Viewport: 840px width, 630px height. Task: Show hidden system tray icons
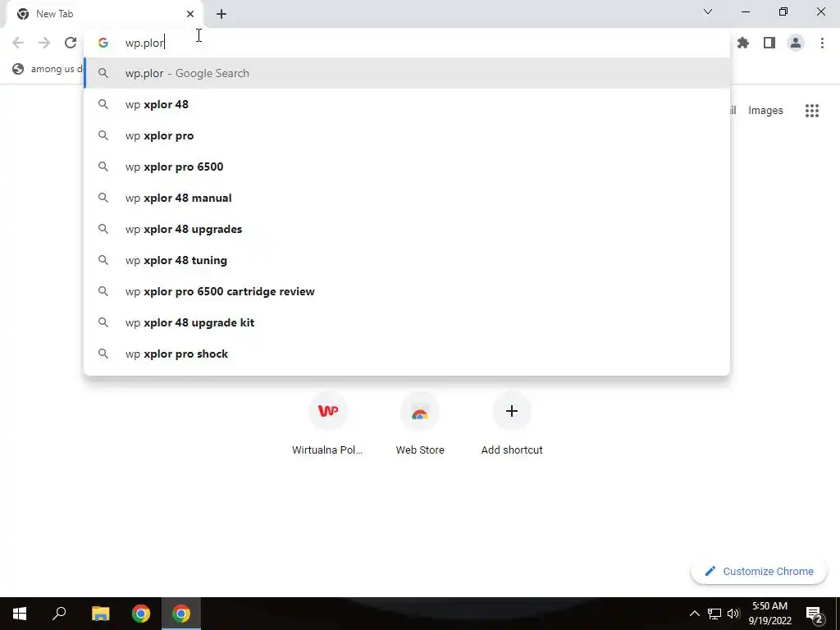point(694,614)
